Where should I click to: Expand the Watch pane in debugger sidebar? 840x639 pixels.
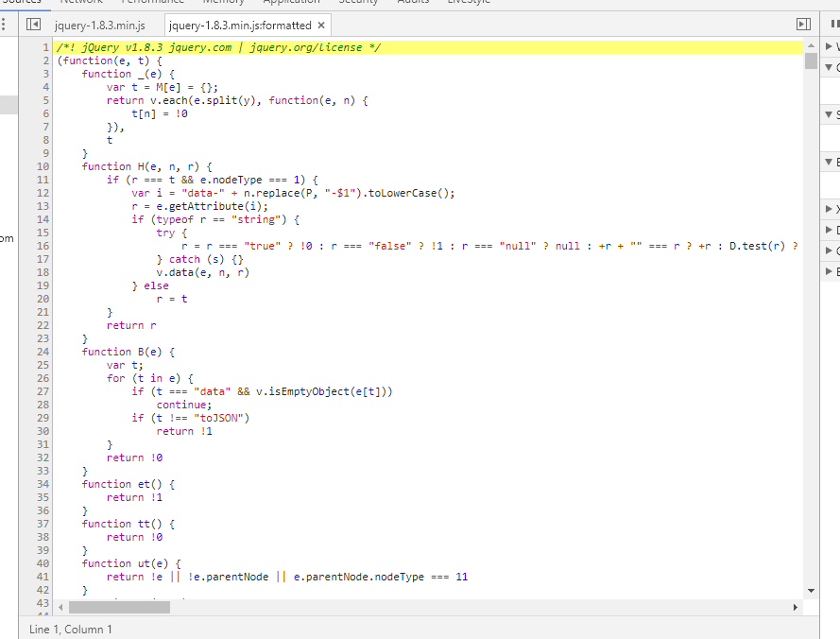831,47
